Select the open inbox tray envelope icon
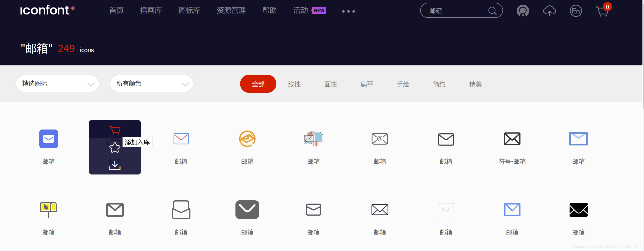Image resolution: width=644 pixels, height=251 pixels. pos(181,210)
